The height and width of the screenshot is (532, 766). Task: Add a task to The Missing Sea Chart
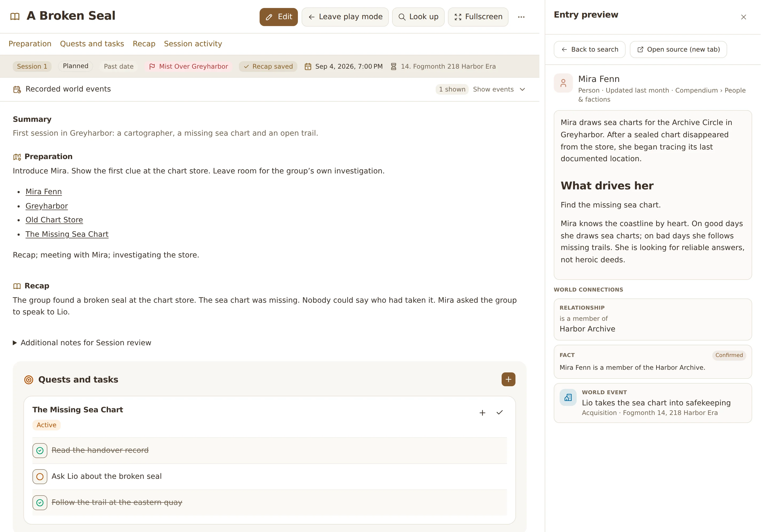coord(482,413)
